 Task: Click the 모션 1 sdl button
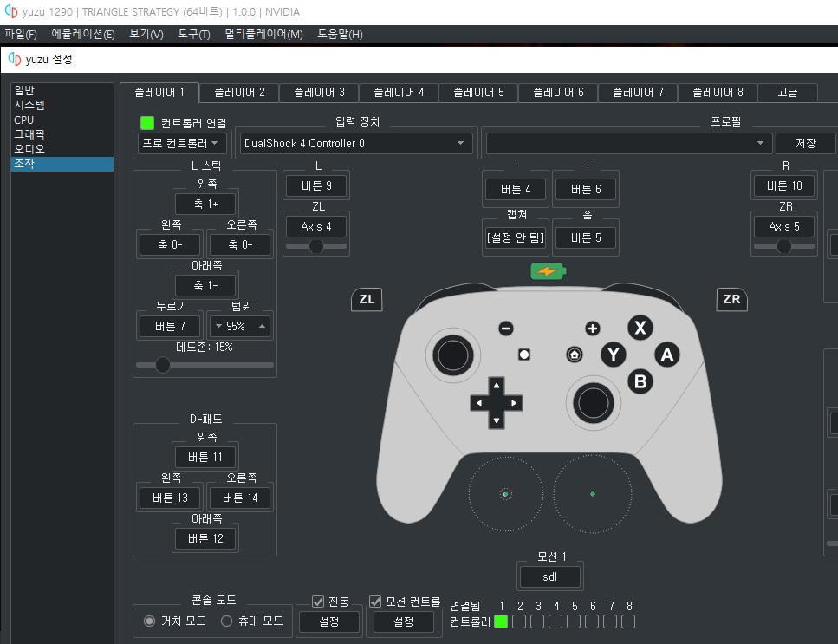[x=550, y=576]
